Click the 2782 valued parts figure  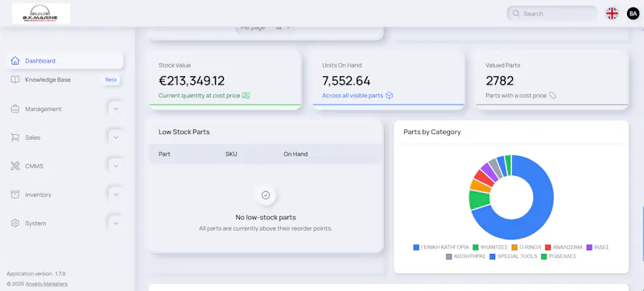pyautogui.click(x=499, y=80)
